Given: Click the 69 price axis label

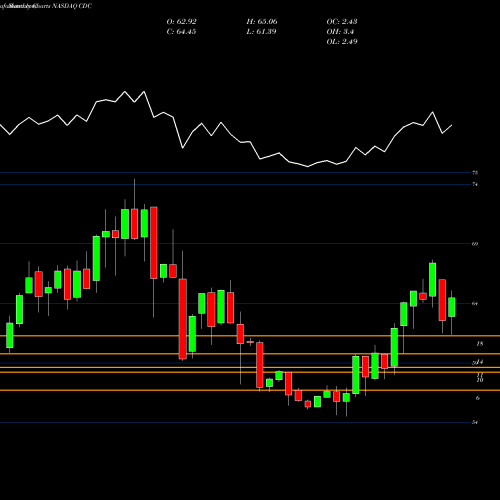Looking at the screenshot, I should [475, 244].
